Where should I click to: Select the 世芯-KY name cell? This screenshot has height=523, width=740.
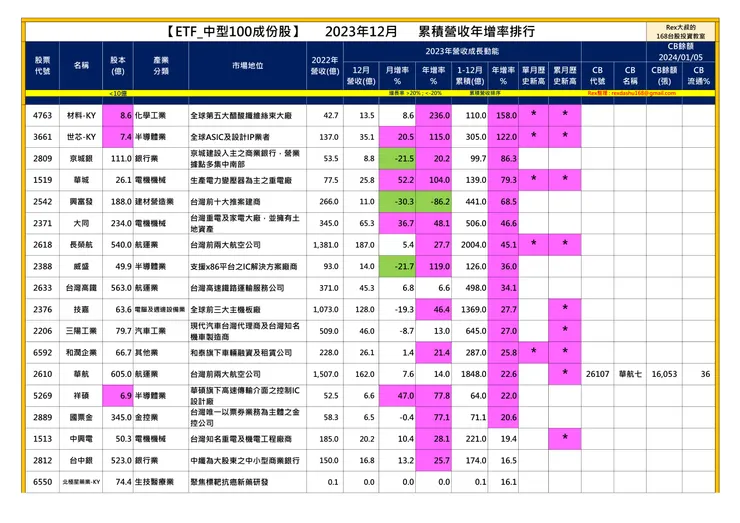click(81, 137)
